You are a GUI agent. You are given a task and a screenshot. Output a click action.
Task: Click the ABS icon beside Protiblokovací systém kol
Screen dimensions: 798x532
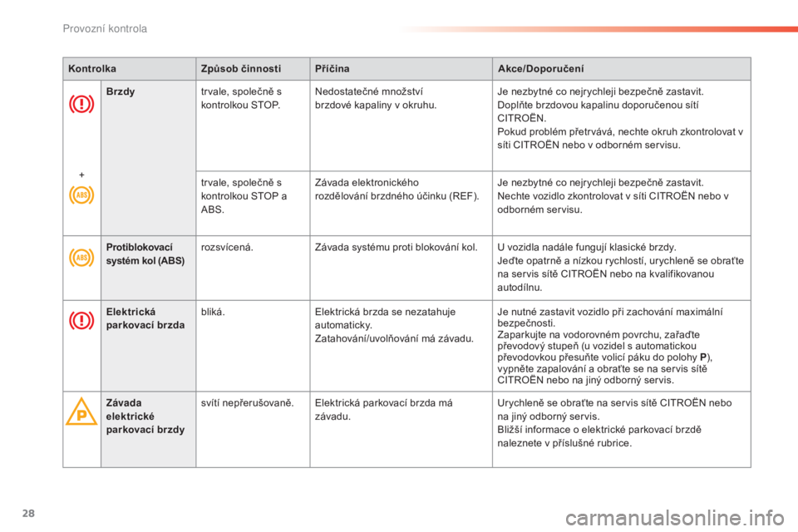(x=81, y=258)
